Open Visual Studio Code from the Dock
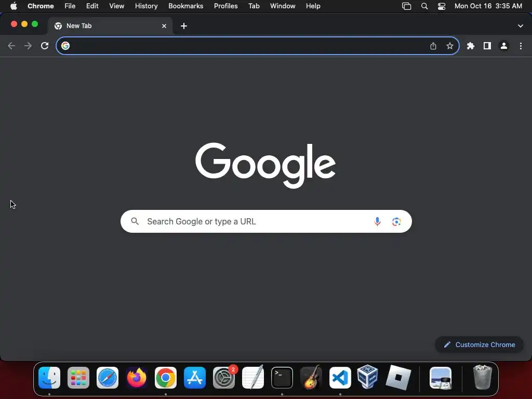The height and width of the screenshot is (399, 532). coord(340,378)
